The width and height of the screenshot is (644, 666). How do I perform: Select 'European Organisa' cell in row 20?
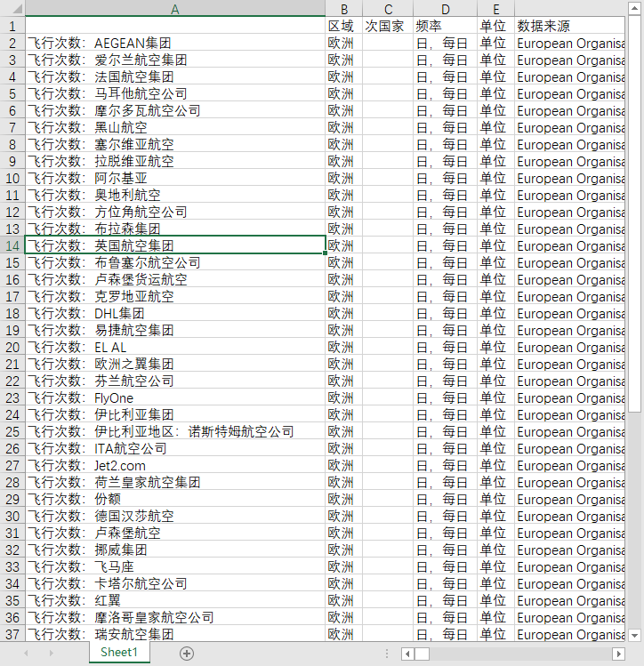click(x=569, y=347)
